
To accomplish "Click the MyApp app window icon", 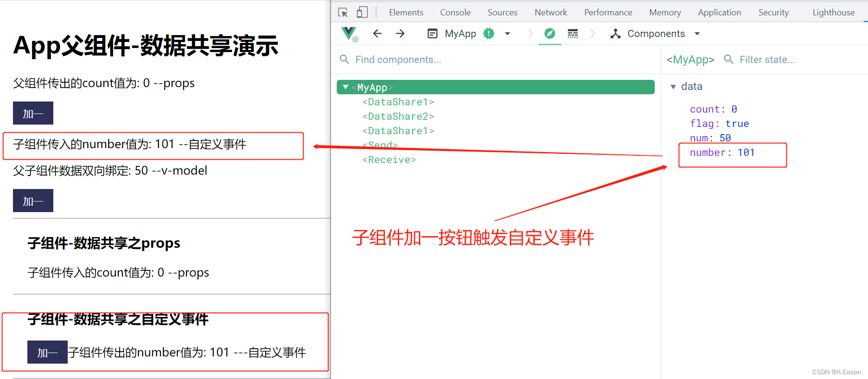I will 433,34.
